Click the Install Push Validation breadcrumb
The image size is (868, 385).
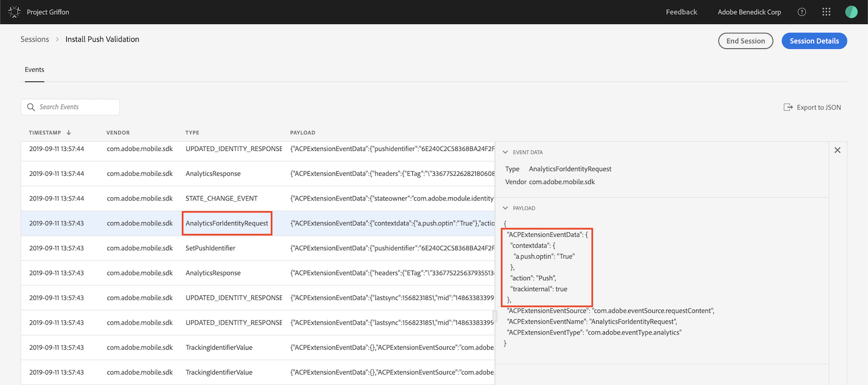103,39
